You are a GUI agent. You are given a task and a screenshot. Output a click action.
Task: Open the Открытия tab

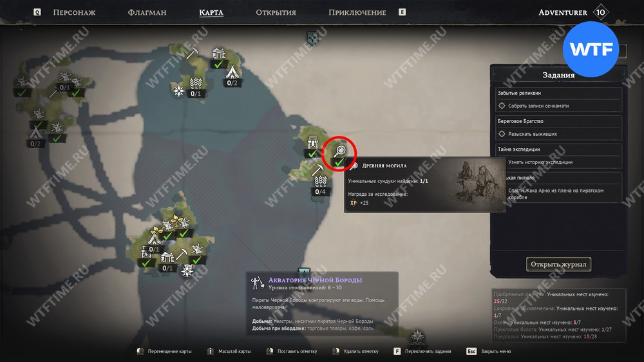(x=276, y=12)
